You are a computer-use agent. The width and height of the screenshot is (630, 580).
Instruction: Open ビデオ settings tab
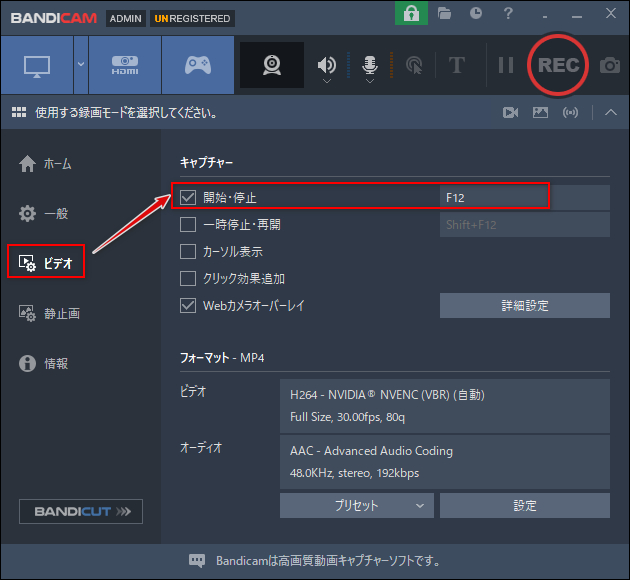[x=46, y=263]
